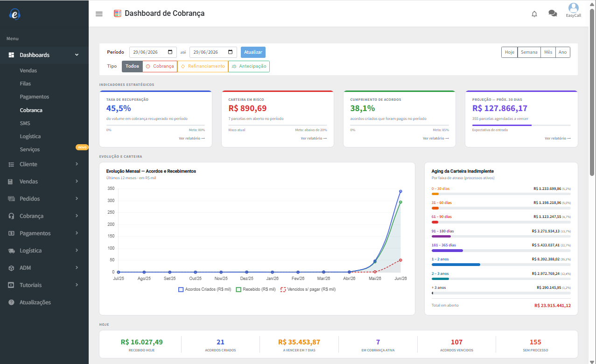Click the EasyCall user avatar
This screenshot has height=364, width=596.
(573, 8)
